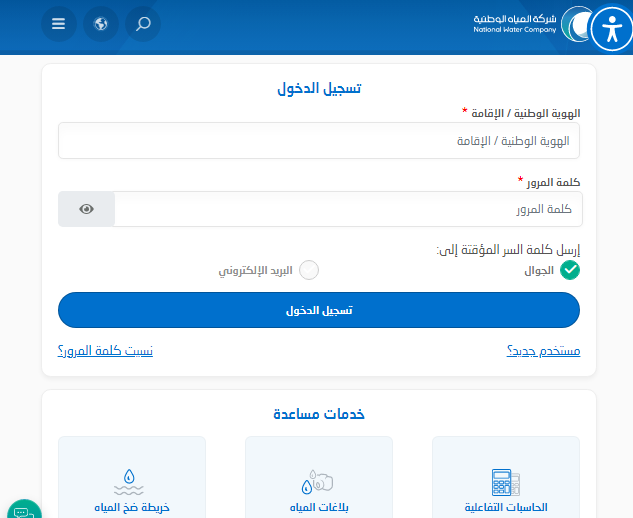Open the بلاغات المياه service card
This screenshot has width=633, height=518.
[x=318, y=480]
